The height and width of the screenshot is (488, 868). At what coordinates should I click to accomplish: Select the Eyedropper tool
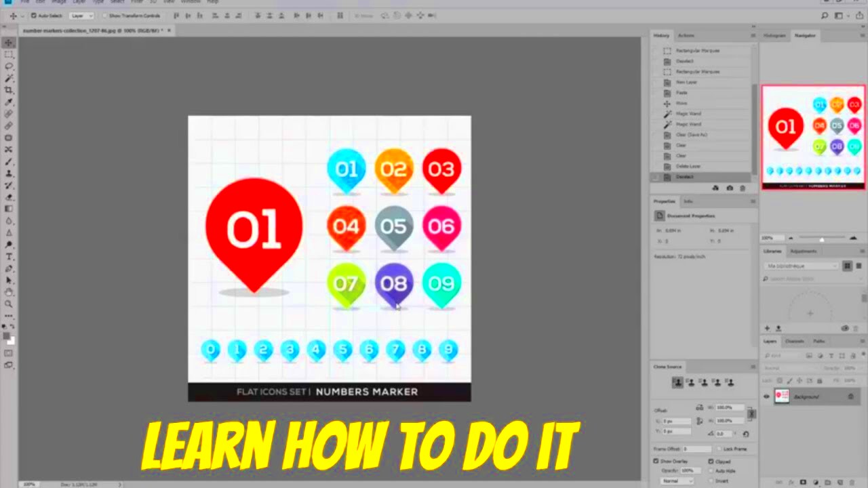(9, 102)
